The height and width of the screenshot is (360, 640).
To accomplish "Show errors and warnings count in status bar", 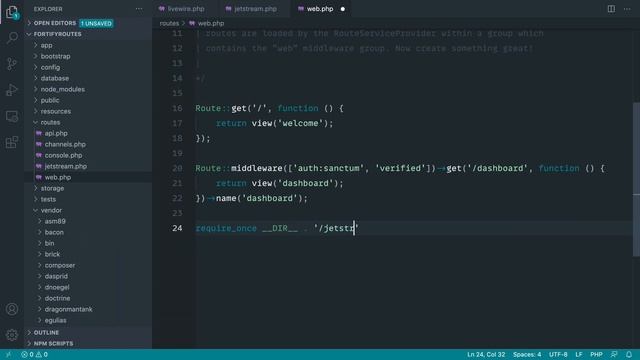I will coord(34,354).
